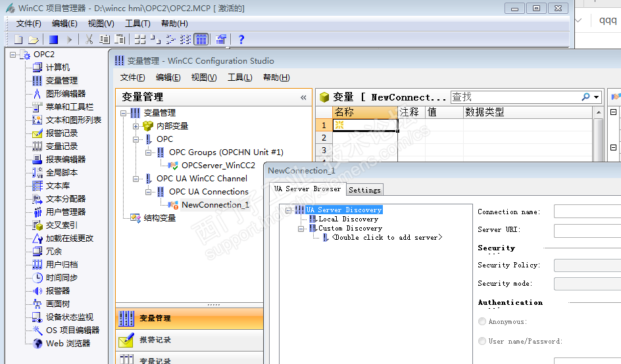The height and width of the screenshot is (364, 621).
Task: Click the name cell in row 1
Action: 364,125
